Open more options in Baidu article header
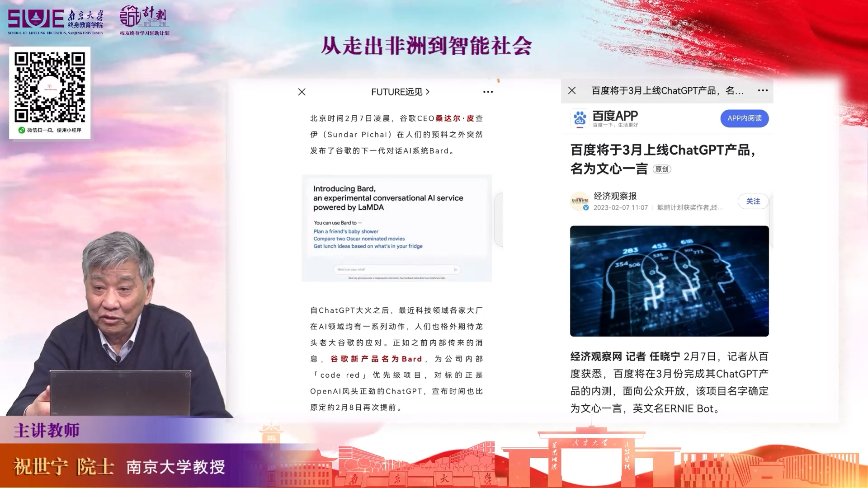Screen dimensions: 868x488 click(763, 90)
